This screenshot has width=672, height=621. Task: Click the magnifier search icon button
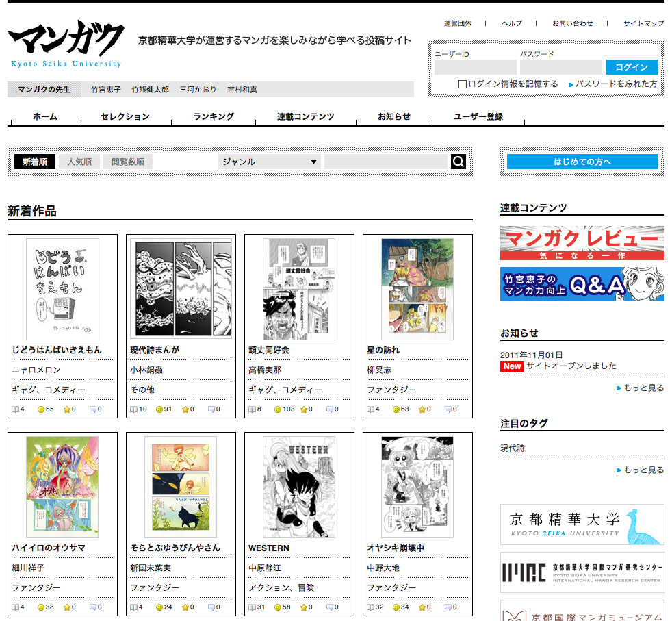[458, 162]
